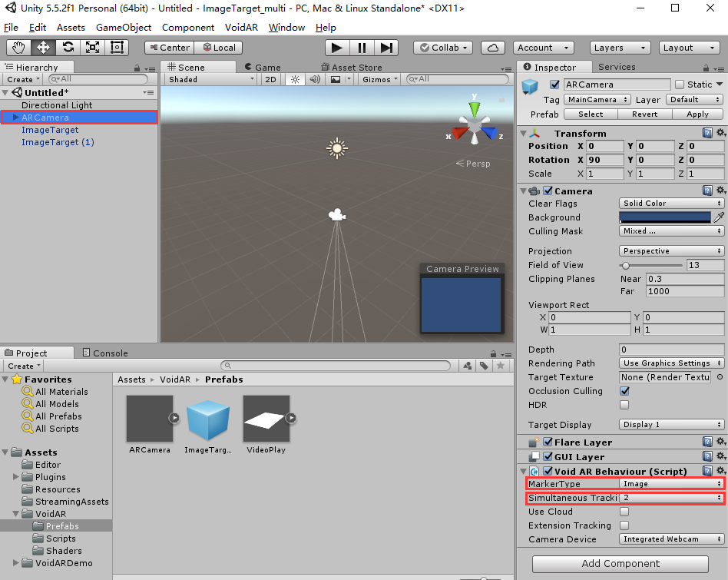This screenshot has height=580, width=728.
Task: Open the Background color swatch
Action: tap(665, 217)
